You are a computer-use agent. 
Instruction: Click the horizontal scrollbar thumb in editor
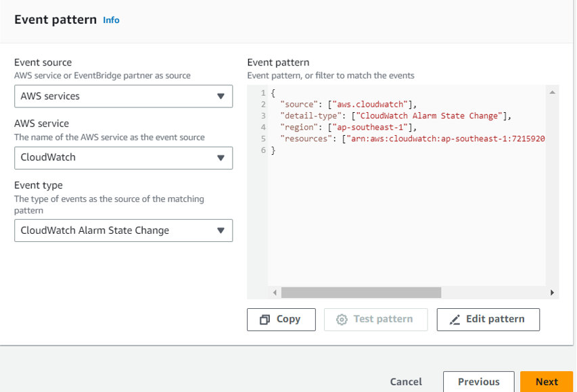point(361,293)
